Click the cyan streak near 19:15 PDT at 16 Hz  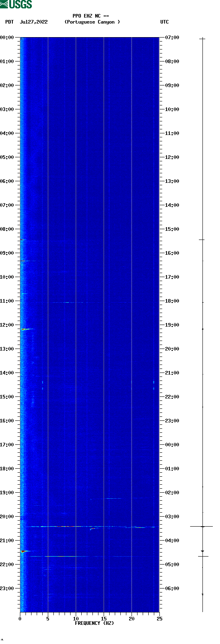tap(114, 498)
